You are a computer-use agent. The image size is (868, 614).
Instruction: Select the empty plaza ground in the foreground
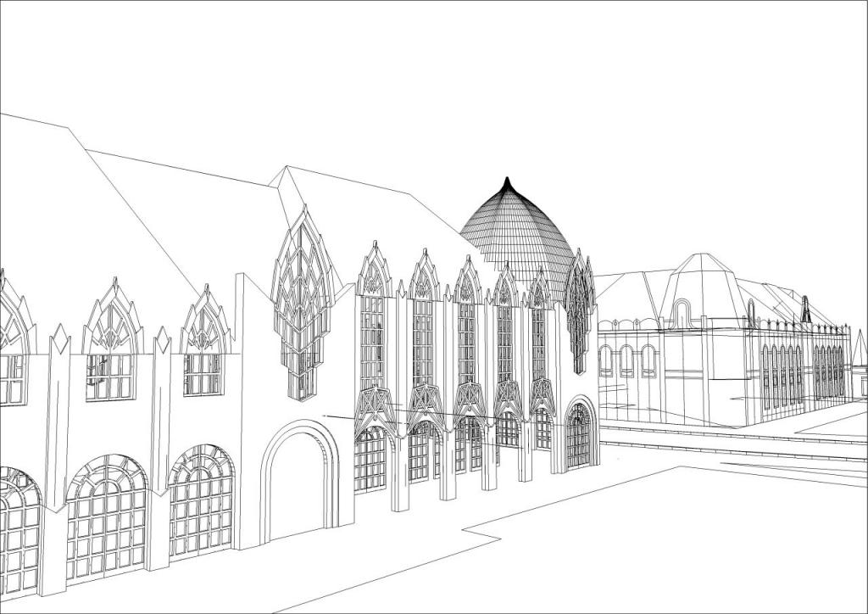pyautogui.click(x=636, y=543)
